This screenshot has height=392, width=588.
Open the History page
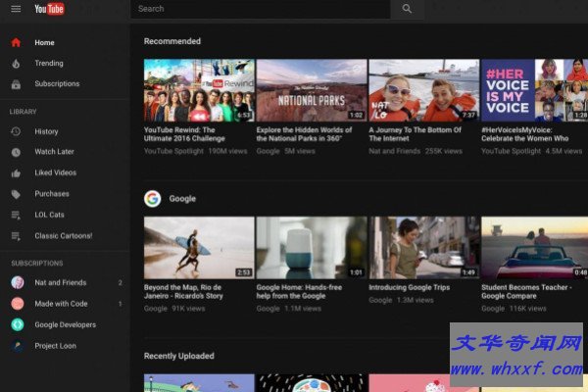pyautogui.click(x=46, y=132)
